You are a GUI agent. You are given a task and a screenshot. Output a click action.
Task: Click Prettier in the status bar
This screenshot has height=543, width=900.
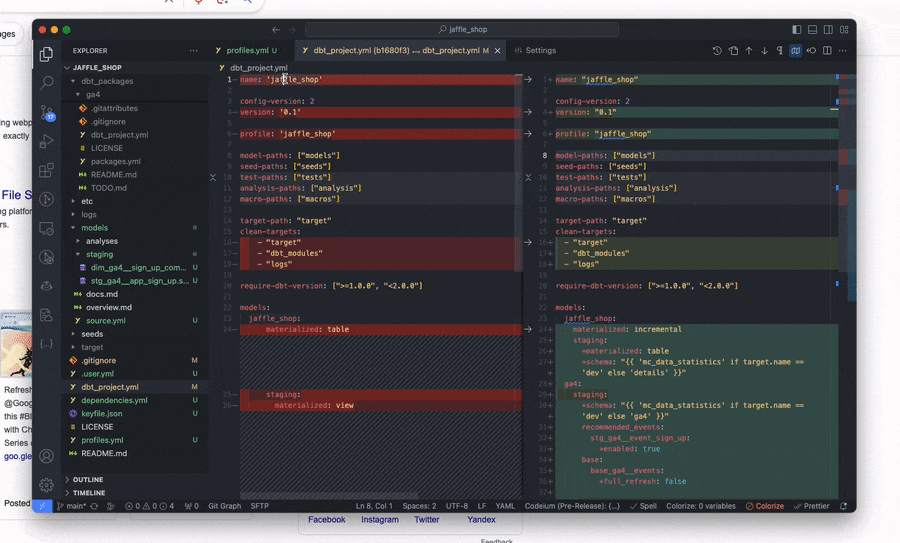tap(811, 506)
